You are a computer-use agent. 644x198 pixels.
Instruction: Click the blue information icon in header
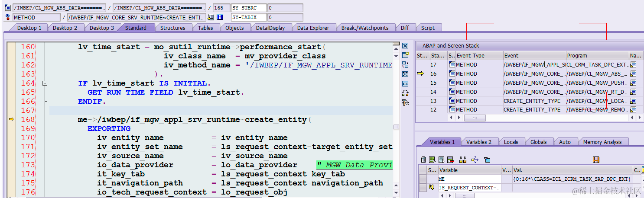220,17
